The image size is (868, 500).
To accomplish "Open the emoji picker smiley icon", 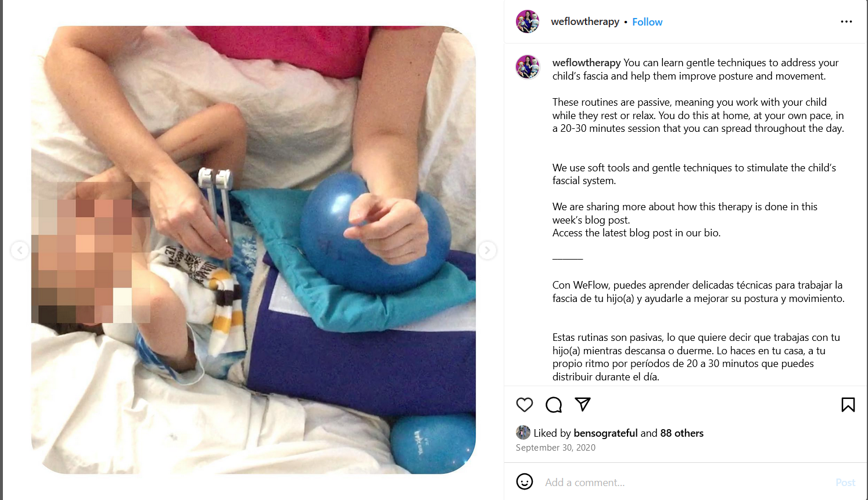I will tap(525, 481).
